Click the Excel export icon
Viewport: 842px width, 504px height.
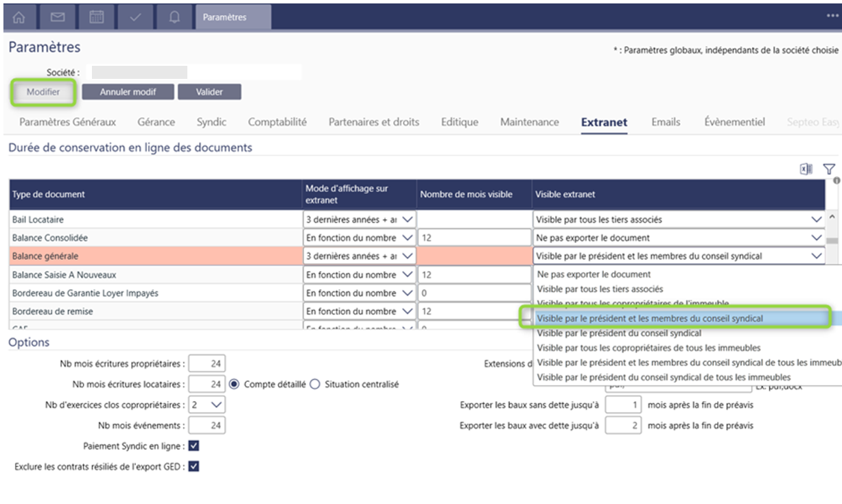click(x=806, y=169)
